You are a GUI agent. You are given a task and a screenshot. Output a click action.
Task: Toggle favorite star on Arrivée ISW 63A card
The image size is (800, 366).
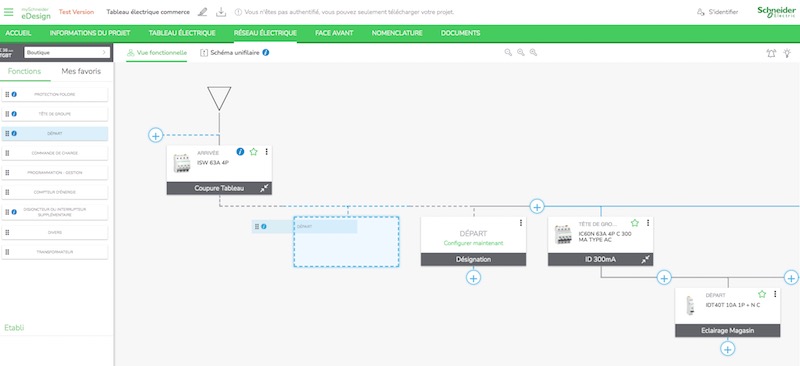(254, 152)
